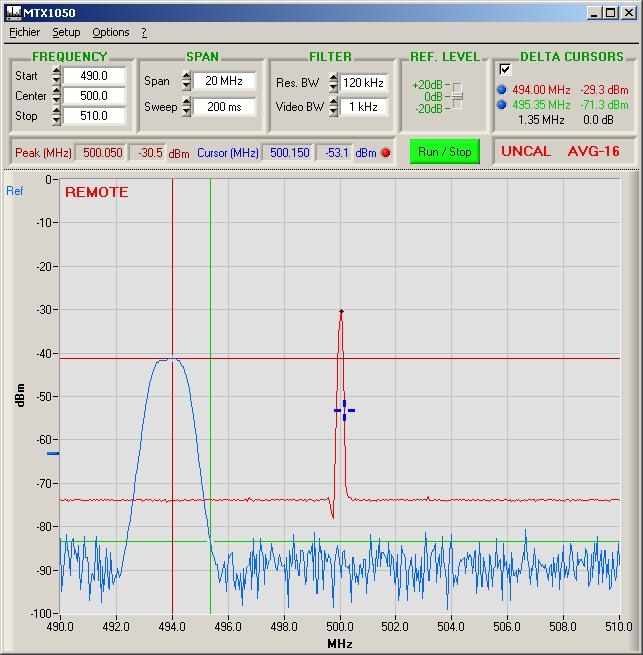Minimize the MTX1050 window

(x=594, y=13)
